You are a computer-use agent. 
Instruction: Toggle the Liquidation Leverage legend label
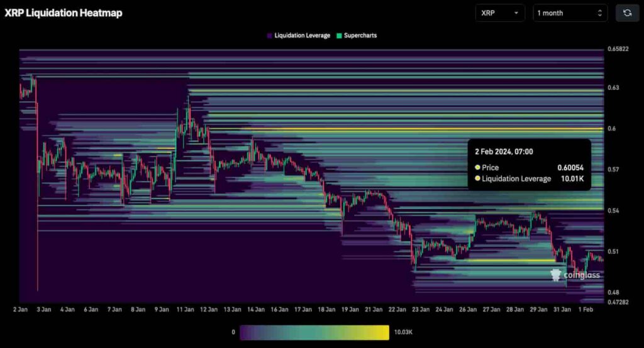[302, 36]
